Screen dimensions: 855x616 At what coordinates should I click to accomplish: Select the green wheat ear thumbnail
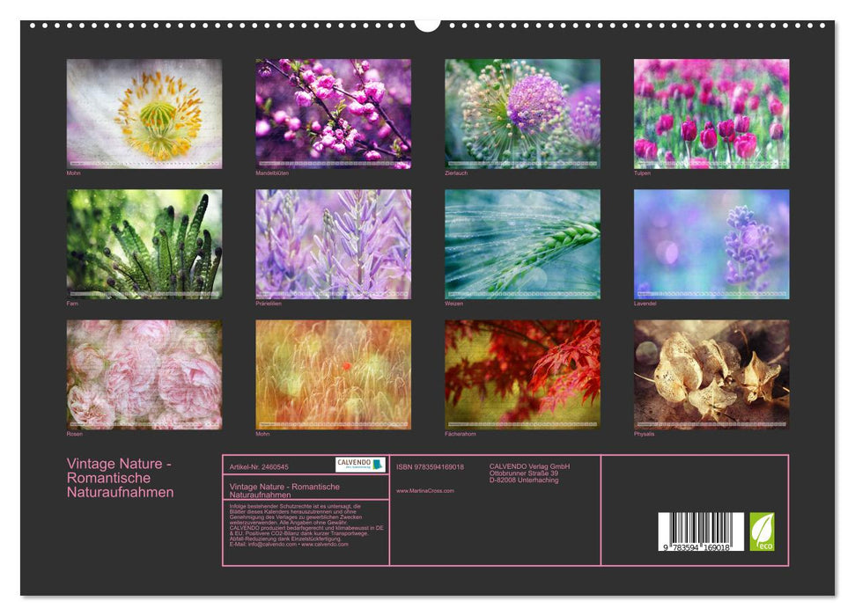pyautogui.click(x=522, y=244)
